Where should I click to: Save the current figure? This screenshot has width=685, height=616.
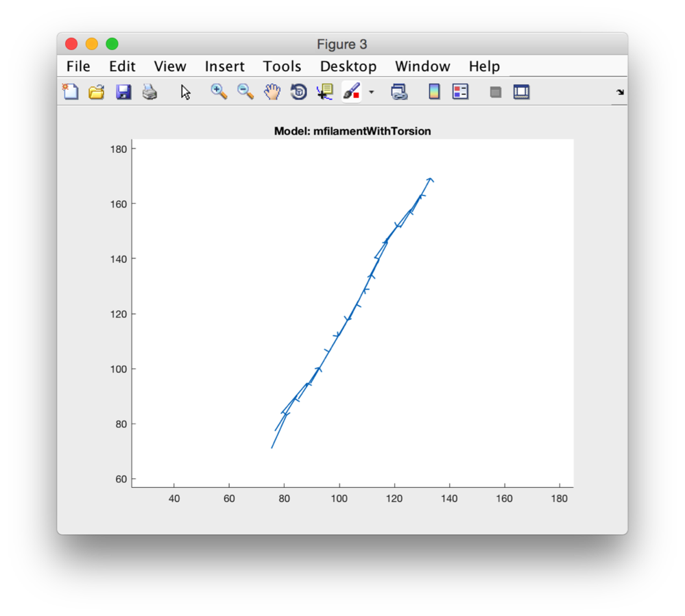pyautogui.click(x=123, y=91)
